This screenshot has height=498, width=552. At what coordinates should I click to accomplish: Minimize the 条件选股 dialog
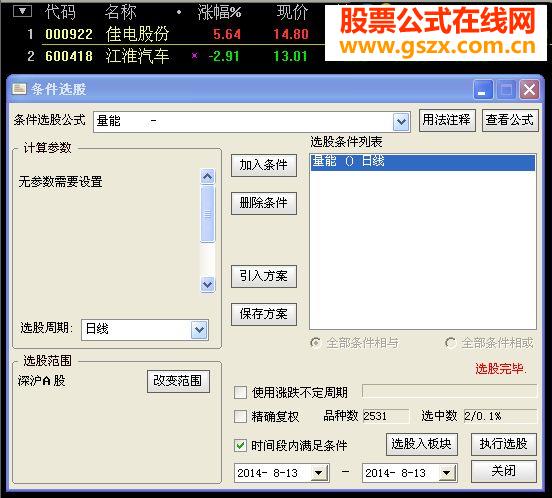482,90
